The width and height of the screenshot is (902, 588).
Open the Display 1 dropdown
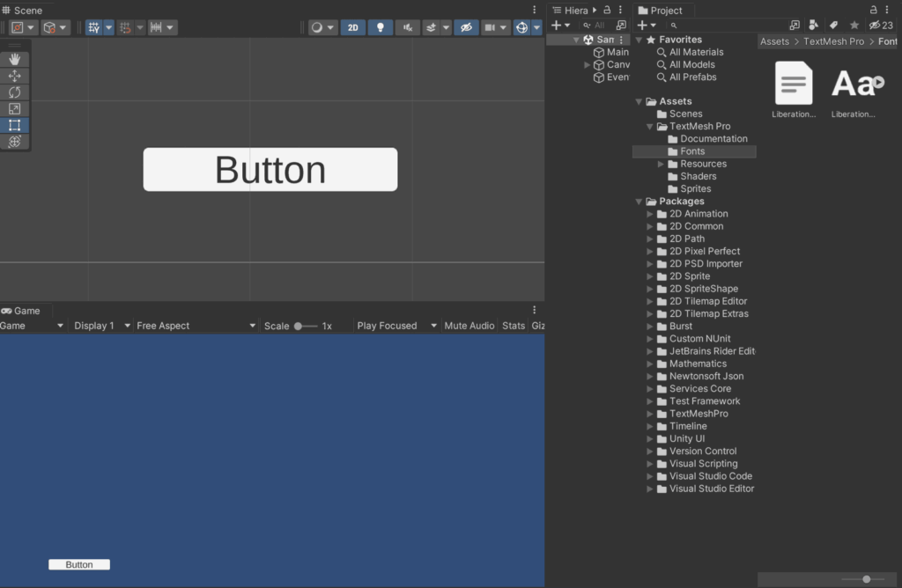click(x=97, y=325)
